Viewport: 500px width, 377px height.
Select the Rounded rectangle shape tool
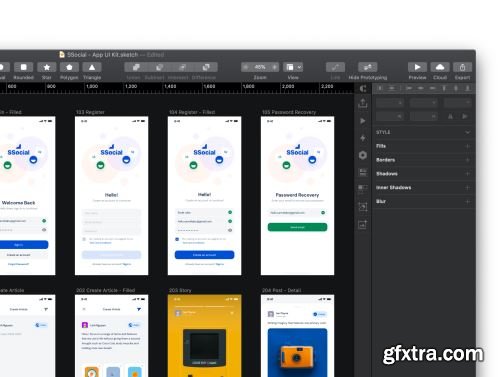[x=23, y=67]
